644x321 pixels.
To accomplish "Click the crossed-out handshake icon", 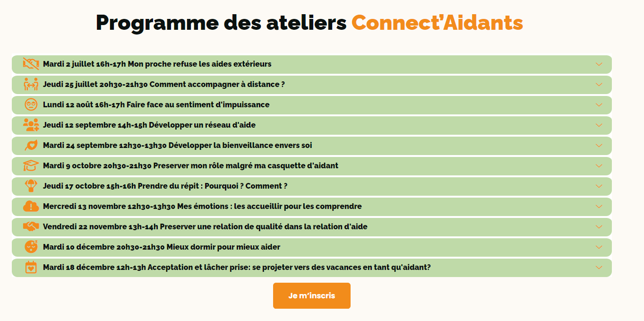I will [x=31, y=64].
